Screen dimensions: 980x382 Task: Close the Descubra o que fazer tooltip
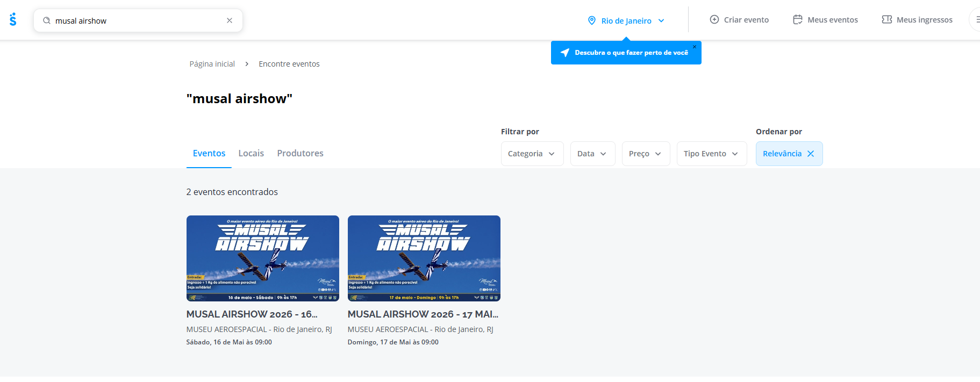[695, 47]
